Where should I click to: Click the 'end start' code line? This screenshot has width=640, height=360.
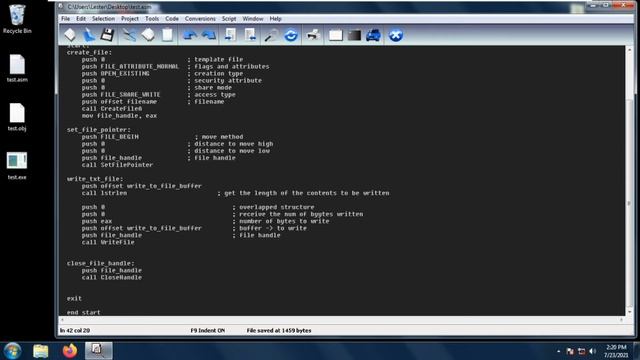point(83,312)
